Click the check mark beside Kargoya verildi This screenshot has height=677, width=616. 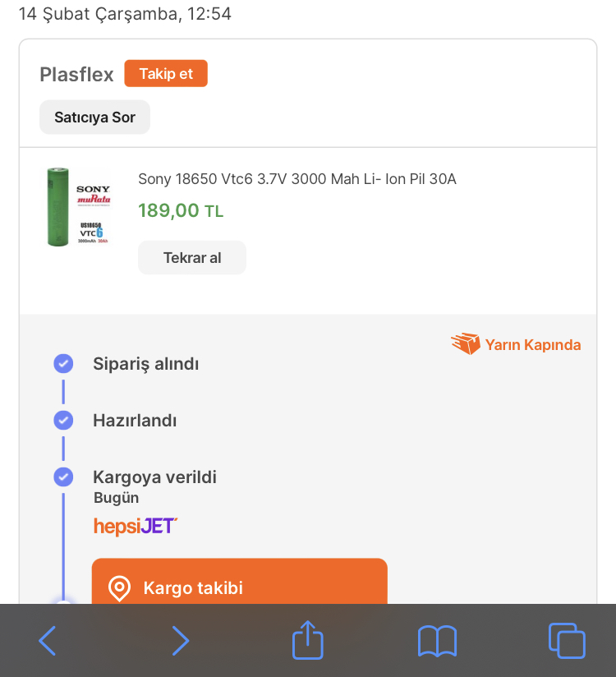[63, 477]
